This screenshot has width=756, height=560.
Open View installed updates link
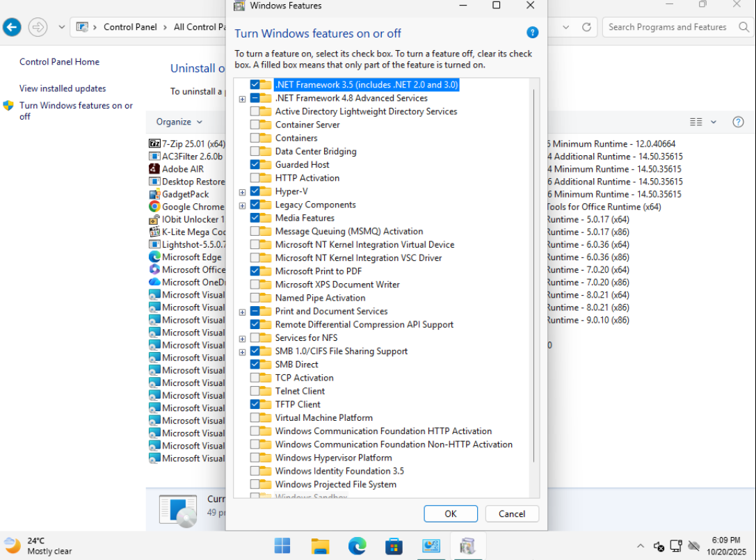pos(63,88)
